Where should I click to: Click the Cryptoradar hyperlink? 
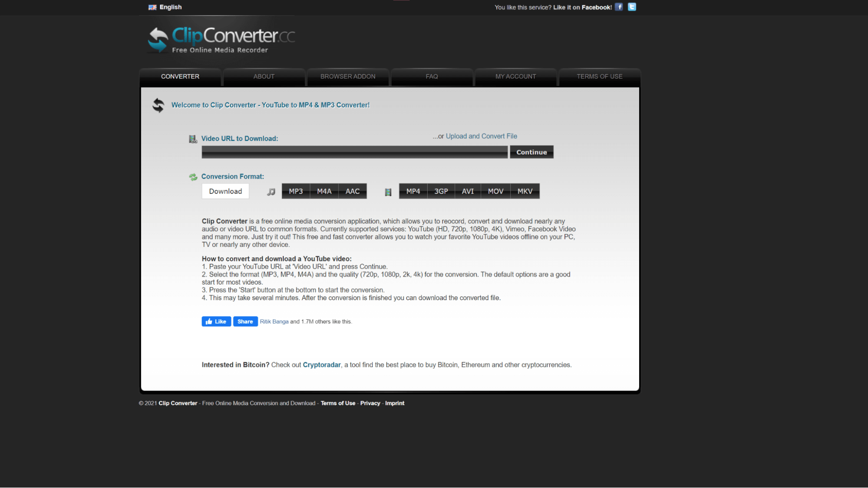[x=321, y=365]
